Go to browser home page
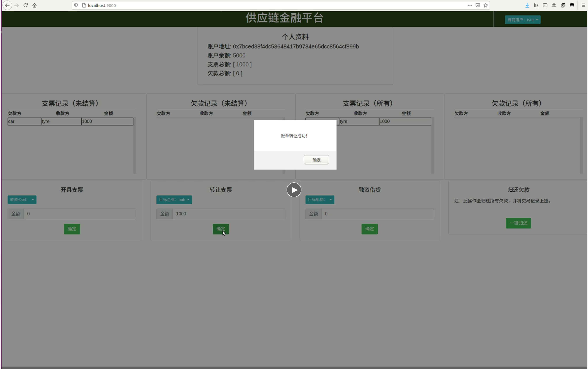Viewport: 588px width, 369px height. tap(34, 5)
